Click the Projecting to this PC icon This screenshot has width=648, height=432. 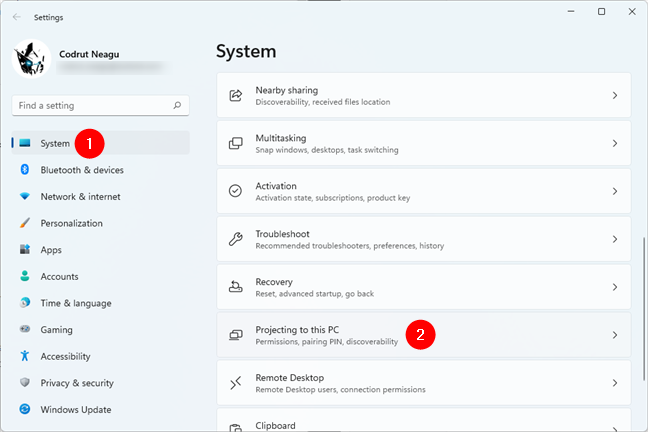[x=236, y=335]
